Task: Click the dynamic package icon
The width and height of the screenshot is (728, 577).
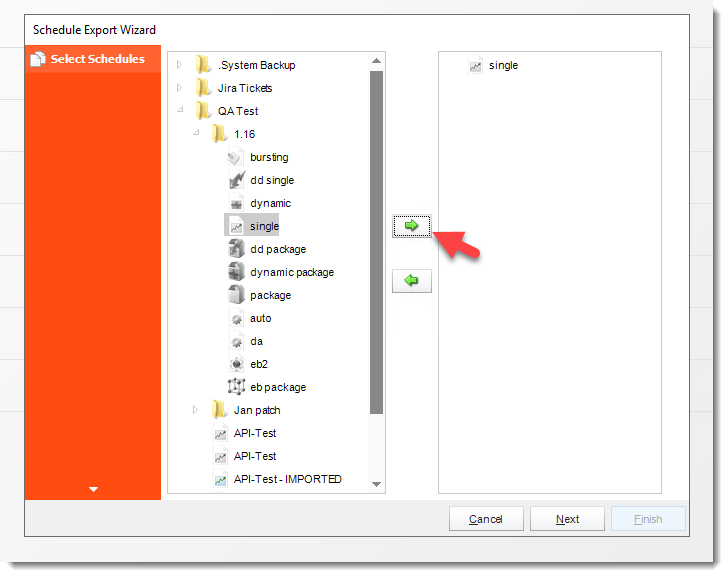Action: pyautogui.click(x=236, y=272)
